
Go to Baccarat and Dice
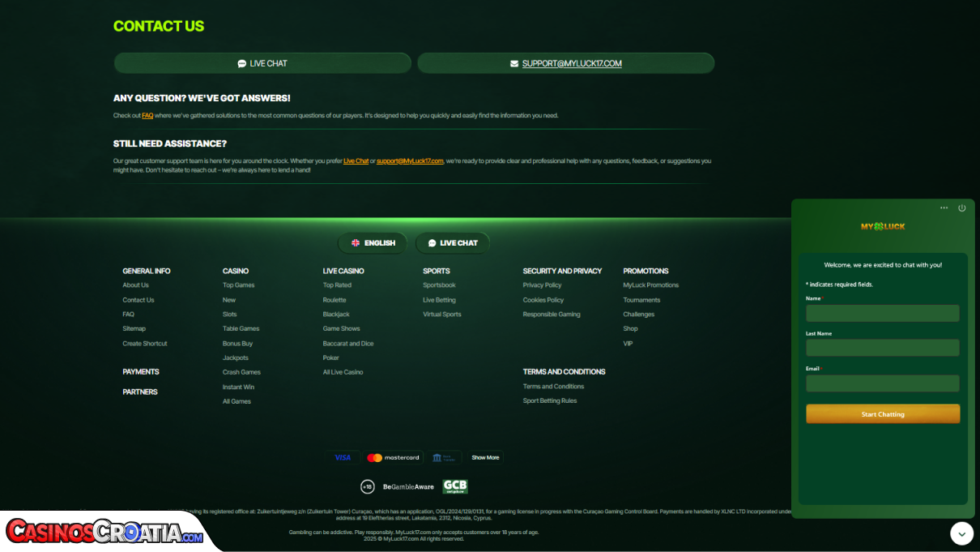click(348, 344)
